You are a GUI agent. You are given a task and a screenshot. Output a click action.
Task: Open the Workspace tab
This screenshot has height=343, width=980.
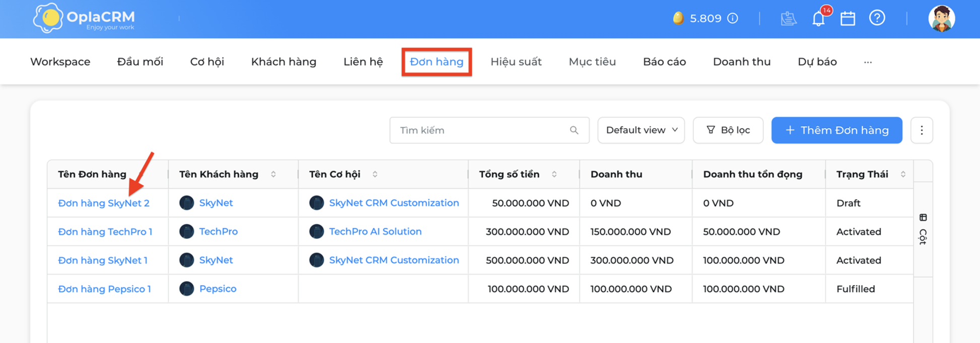pos(60,62)
